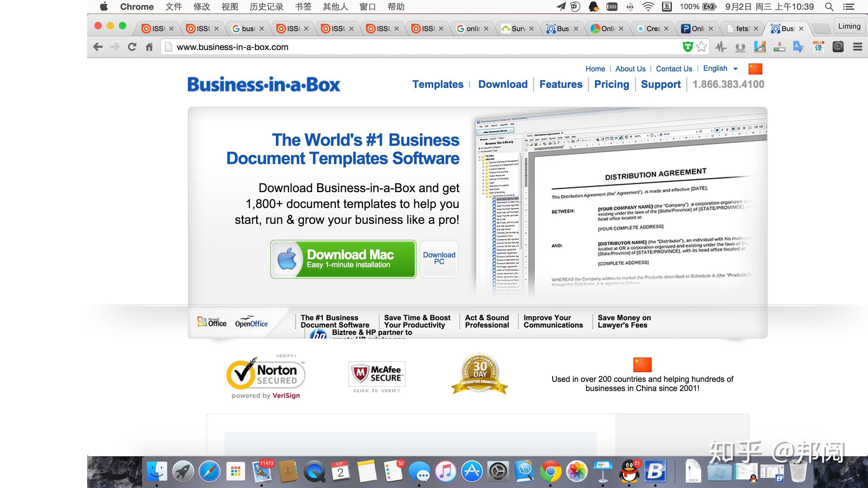
Task: Open the 文件 menu
Action: [174, 7]
